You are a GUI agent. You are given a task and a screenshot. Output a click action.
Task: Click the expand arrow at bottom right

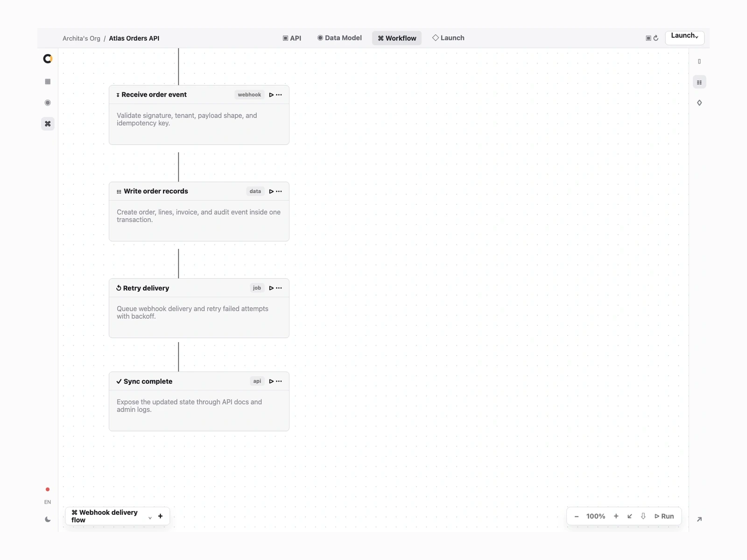click(699, 519)
